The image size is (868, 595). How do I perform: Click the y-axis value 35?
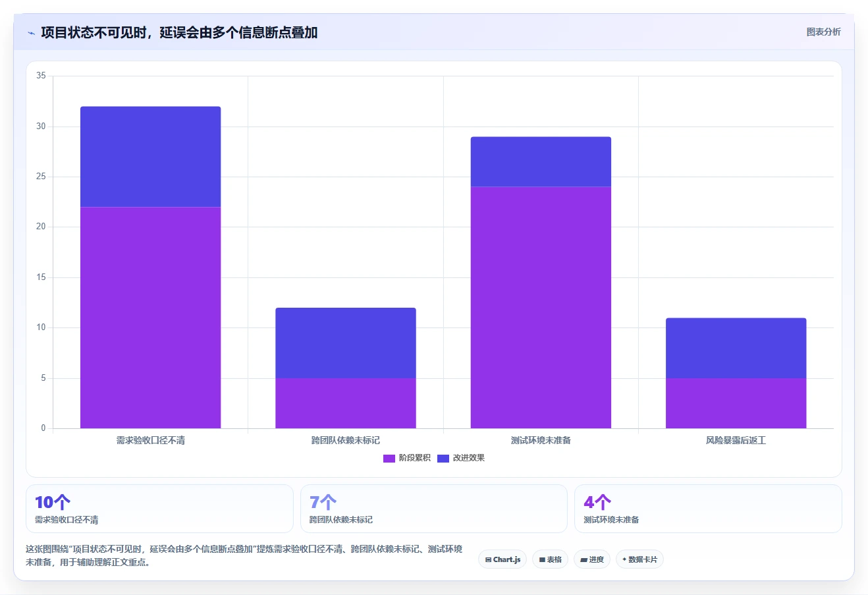coord(41,76)
